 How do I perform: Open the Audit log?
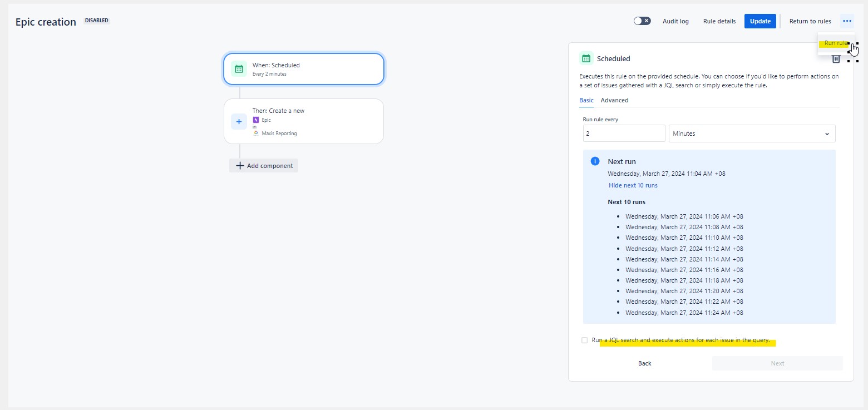pyautogui.click(x=675, y=21)
